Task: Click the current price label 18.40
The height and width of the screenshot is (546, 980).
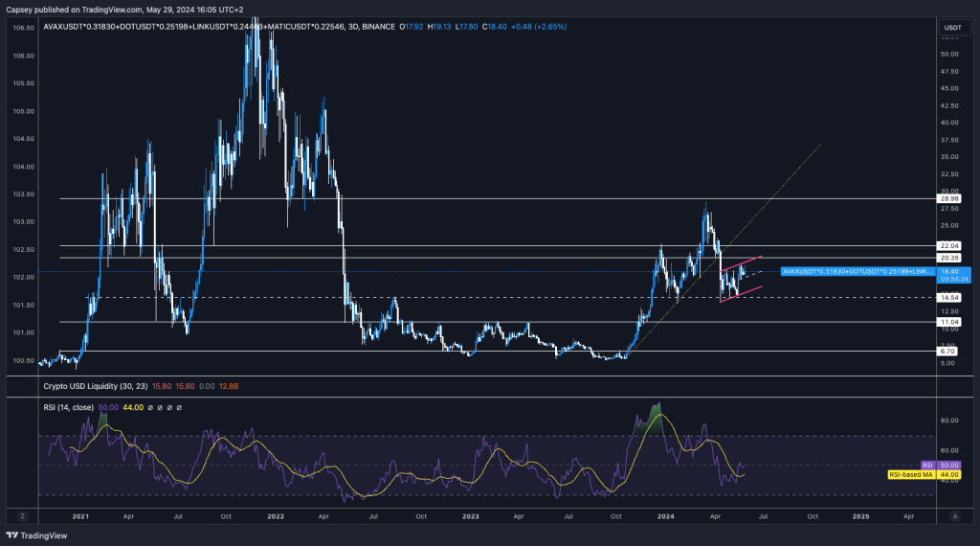Action: (x=954, y=275)
